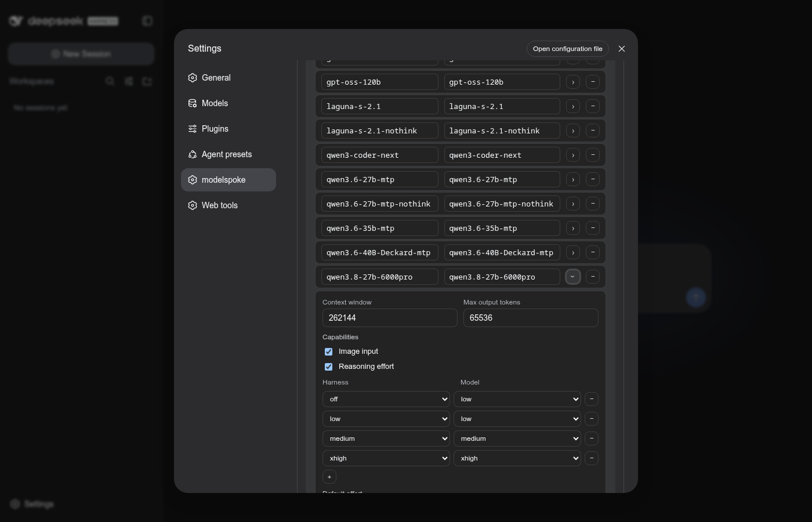Edit the gpt-oss-120b name field

coord(380,82)
